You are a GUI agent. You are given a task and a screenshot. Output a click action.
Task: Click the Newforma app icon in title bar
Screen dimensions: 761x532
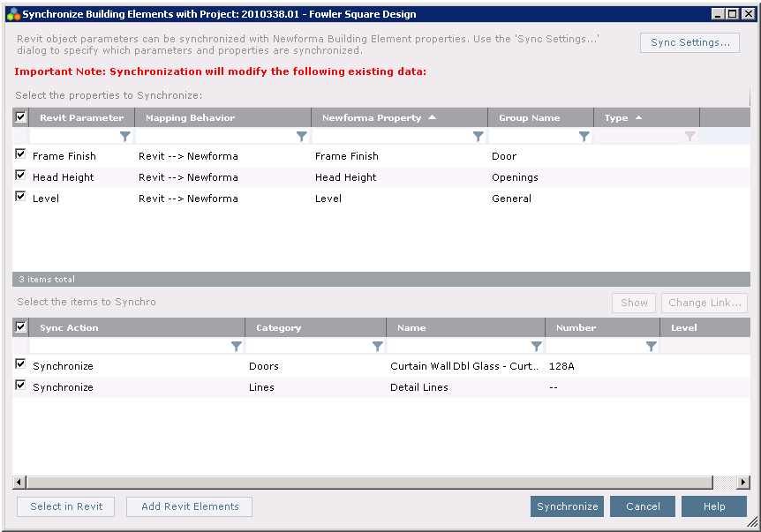tap(13, 14)
